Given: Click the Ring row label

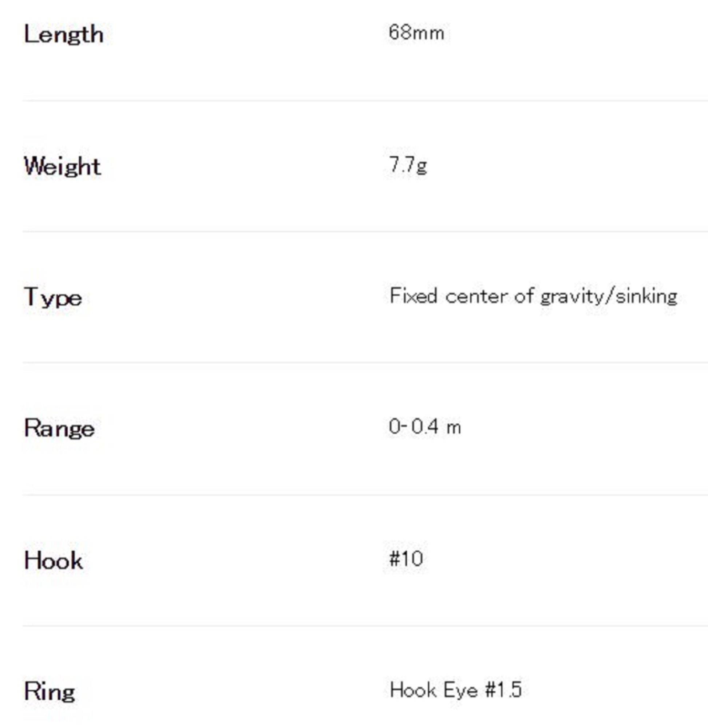Looking at the screenshot, I should [x=50, y=691].
